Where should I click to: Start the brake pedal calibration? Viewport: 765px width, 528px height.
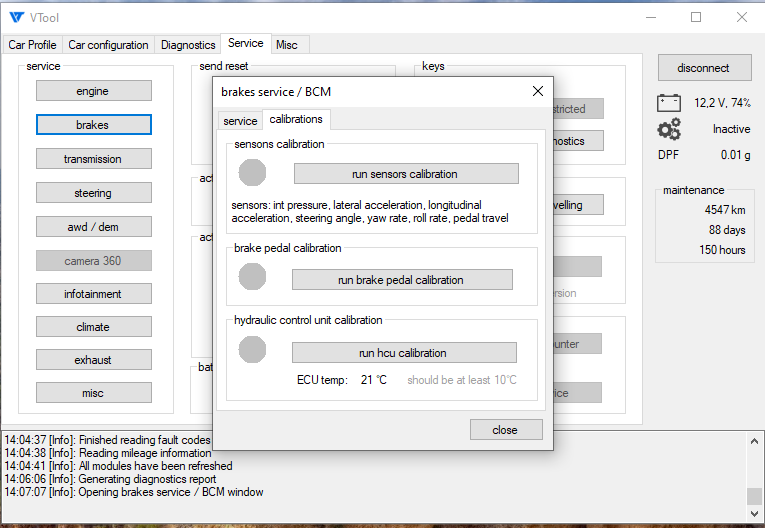[x=401, y=280]
